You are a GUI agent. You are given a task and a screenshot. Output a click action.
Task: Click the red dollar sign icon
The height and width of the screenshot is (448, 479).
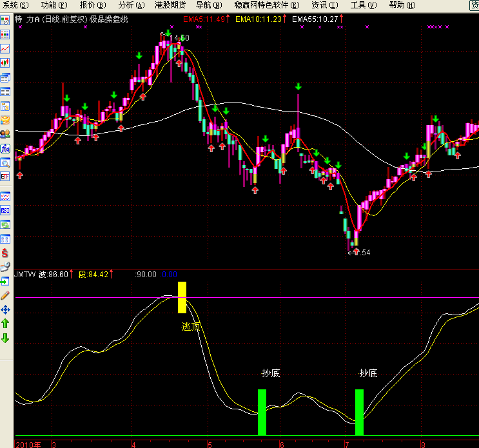pyautogui.click(x=5, y=252)
